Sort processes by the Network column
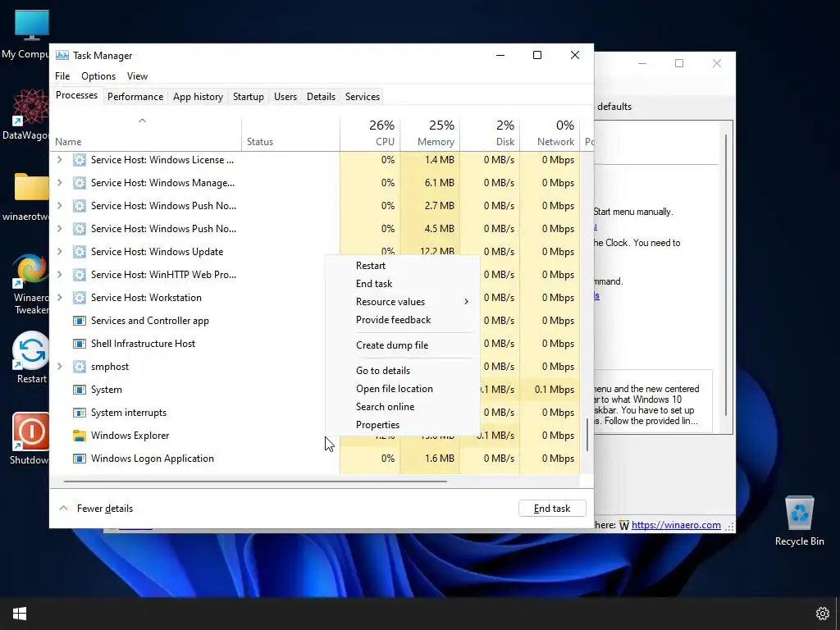Viewport: 840px width, 630px height. [550, 134]
